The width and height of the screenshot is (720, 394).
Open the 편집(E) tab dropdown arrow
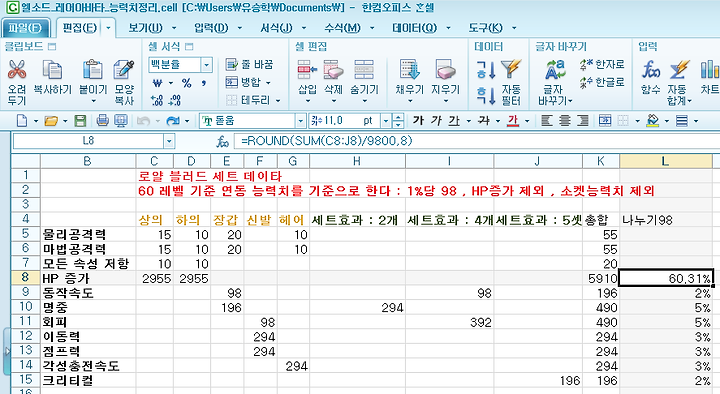tap(108, 28)
